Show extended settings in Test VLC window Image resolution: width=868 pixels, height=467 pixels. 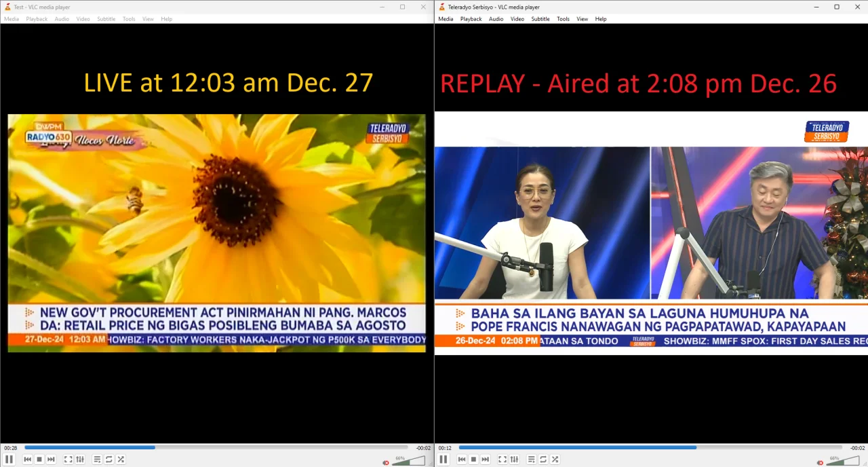[x=80, y=460]
